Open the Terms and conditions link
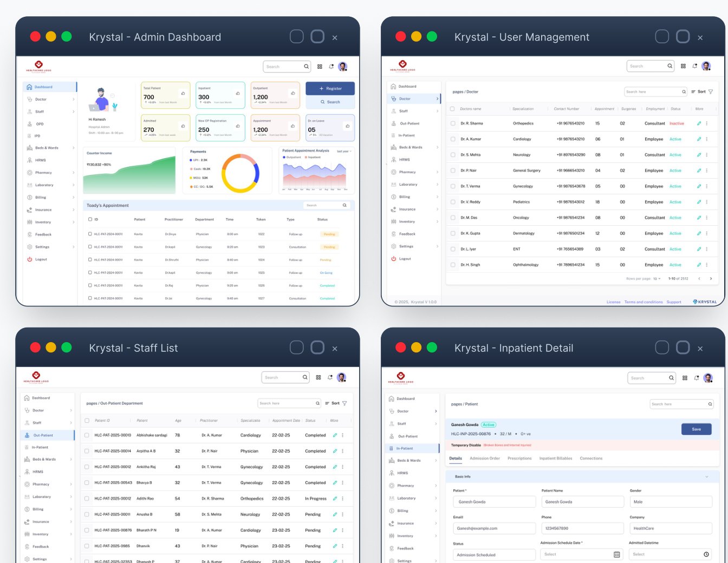Viewport: 728px width, 563px height. [x=643, y=302]
